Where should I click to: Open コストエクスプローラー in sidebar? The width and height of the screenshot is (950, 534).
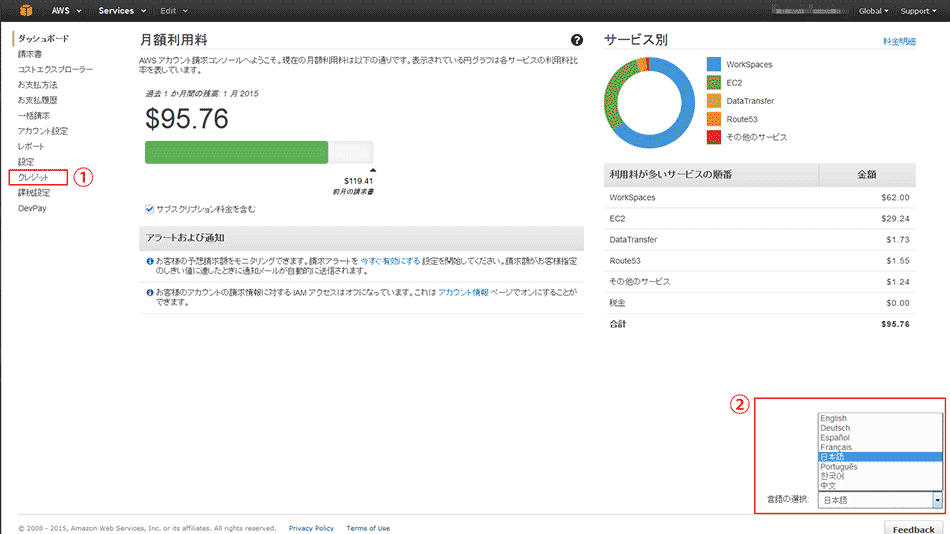click(55, 69)
